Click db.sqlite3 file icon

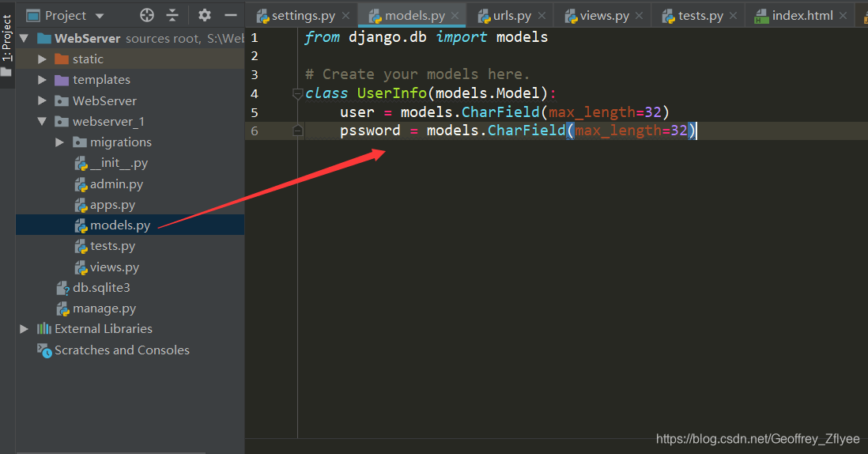point(62,288)
